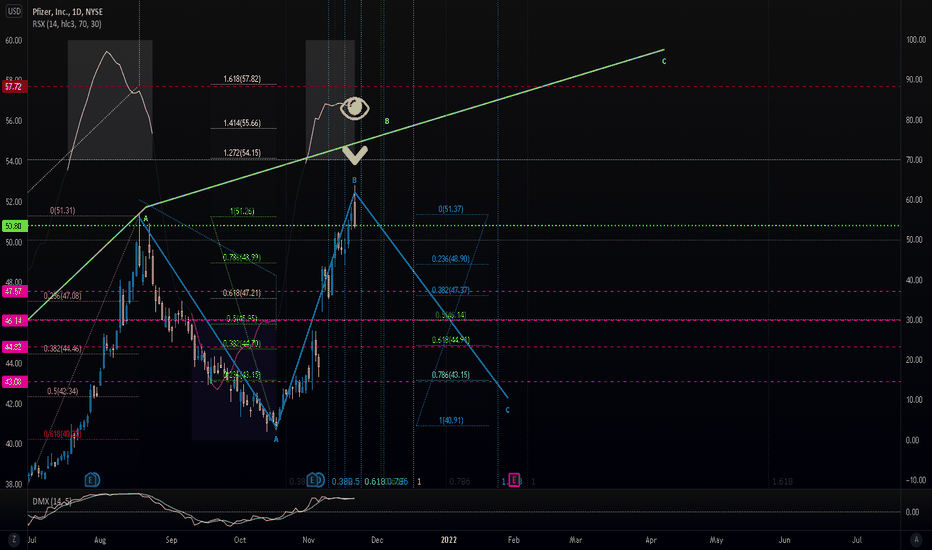This screenshot has width=932, height=550.
Task: Click the Jun label on the time axis
Action: coord(785,540)
